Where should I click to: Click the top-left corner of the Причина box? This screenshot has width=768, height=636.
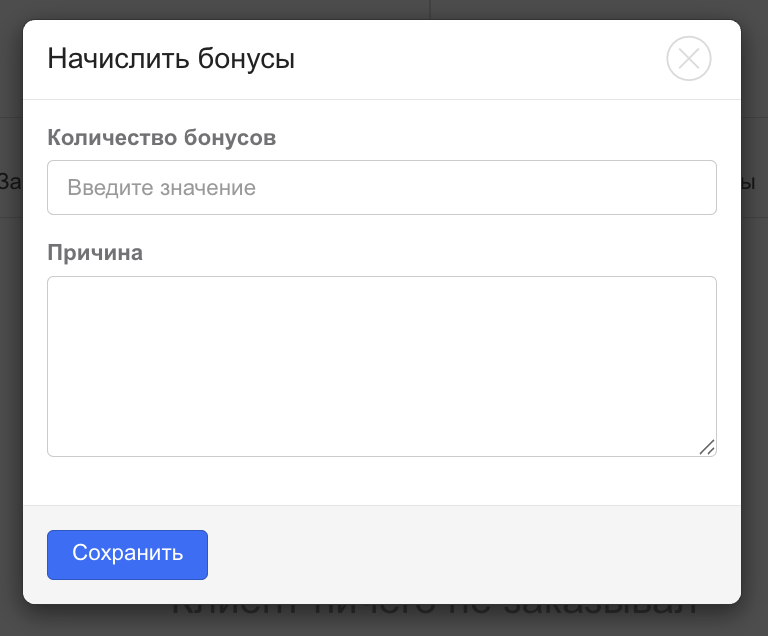52,281
